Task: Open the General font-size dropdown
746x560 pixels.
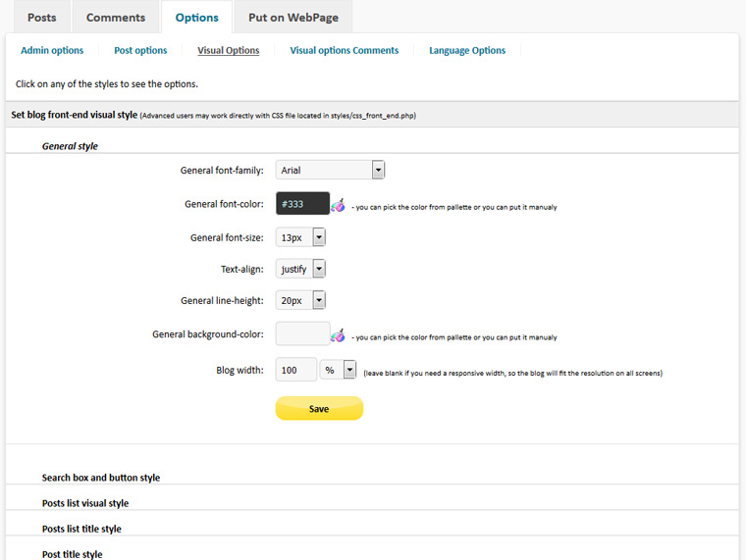Action: [300, 237]
